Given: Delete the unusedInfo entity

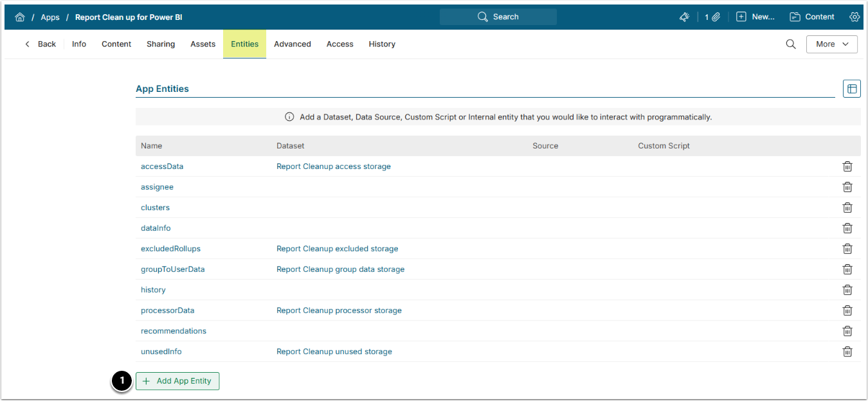Looking at the screenshot, I should coord(847,352).
